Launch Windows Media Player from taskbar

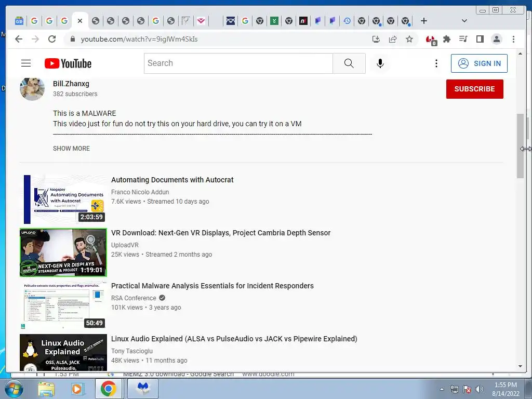click(x=77, y=389)
